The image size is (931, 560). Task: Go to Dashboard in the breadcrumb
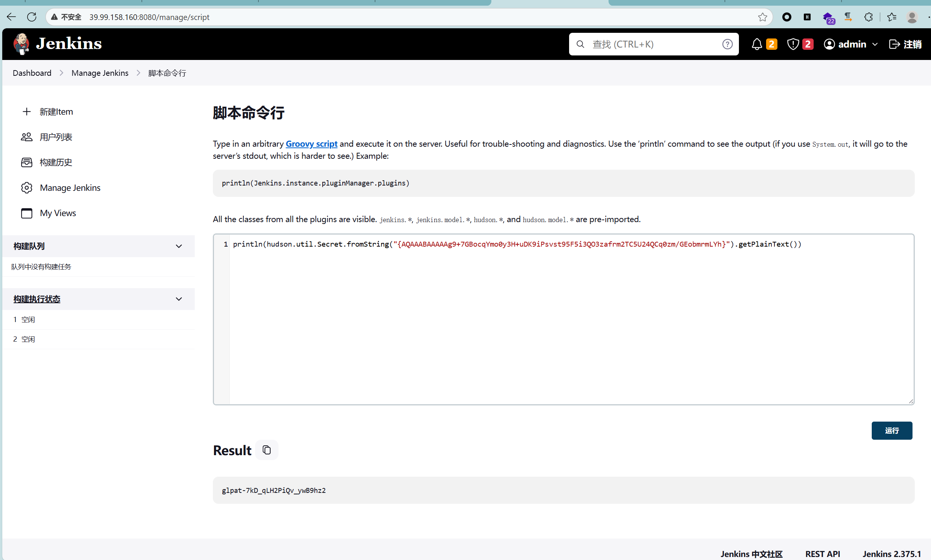[x=32, y=73]
